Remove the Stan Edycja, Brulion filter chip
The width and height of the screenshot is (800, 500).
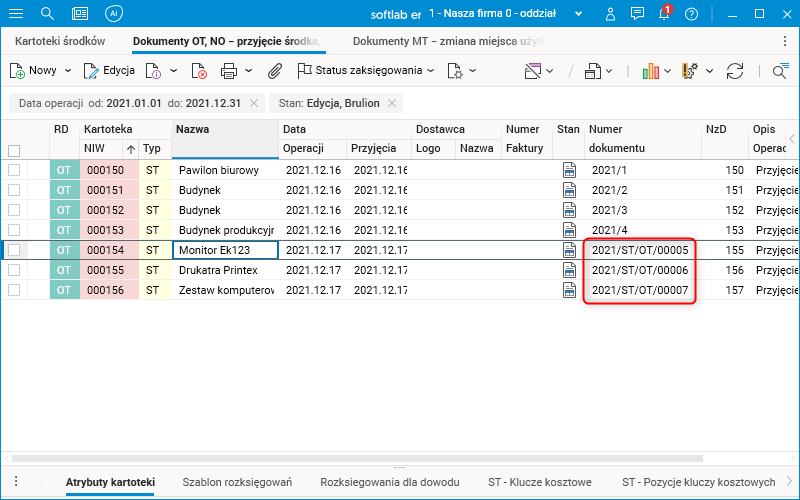click(392, 103)
